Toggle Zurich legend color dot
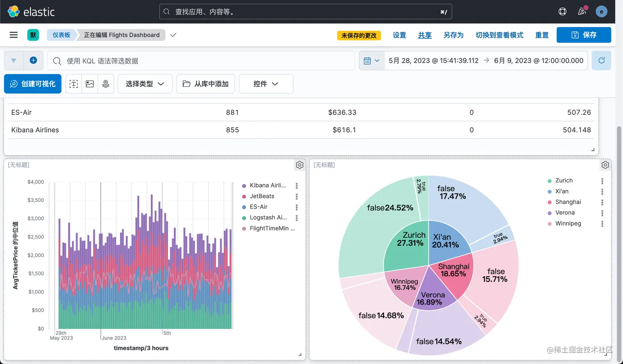 click(550, 181)
